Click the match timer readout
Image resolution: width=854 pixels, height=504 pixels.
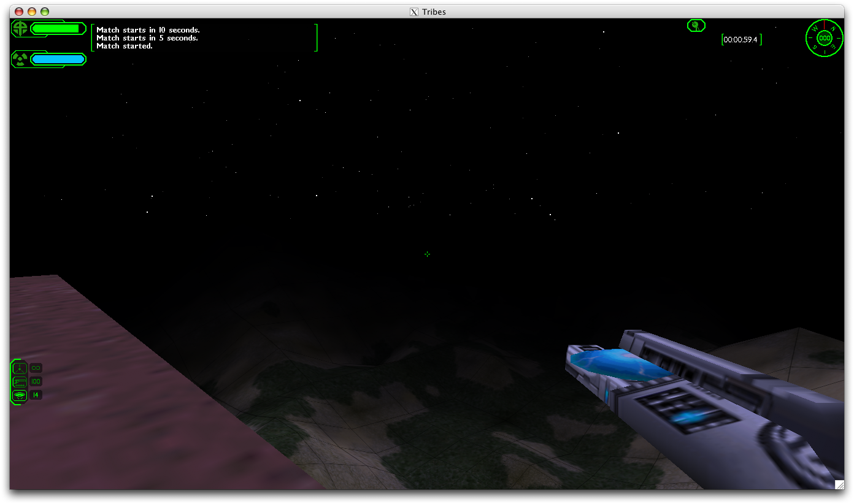(x=741, y=40)
